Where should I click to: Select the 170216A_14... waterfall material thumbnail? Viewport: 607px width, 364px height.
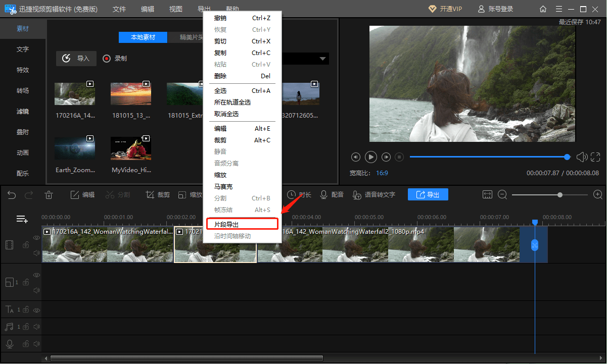point(75,94)
